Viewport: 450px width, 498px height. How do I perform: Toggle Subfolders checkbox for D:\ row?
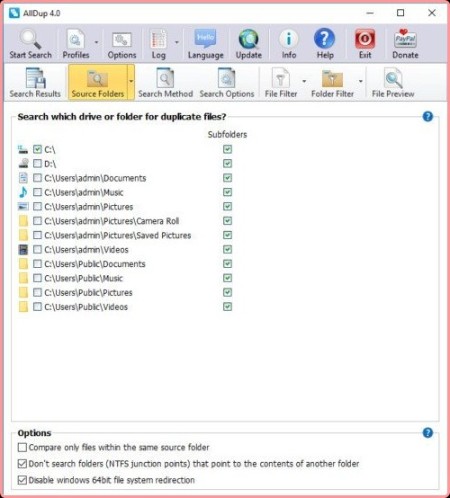[227, 164]
